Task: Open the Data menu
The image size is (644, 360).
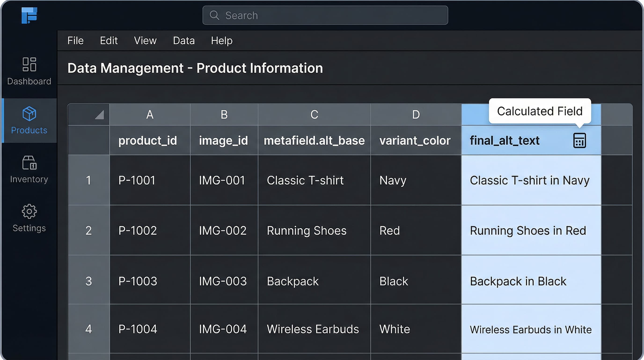Action: (x=184, y=40)
